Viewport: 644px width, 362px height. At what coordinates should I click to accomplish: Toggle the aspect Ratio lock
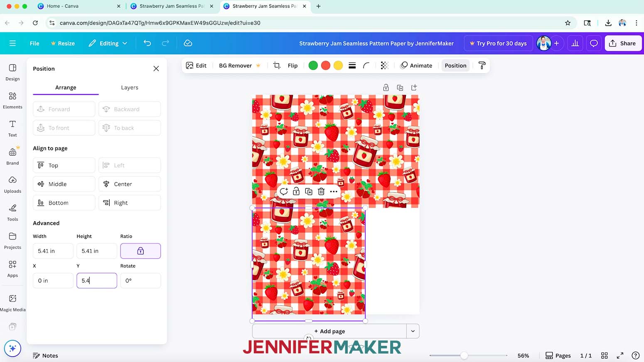140,251
